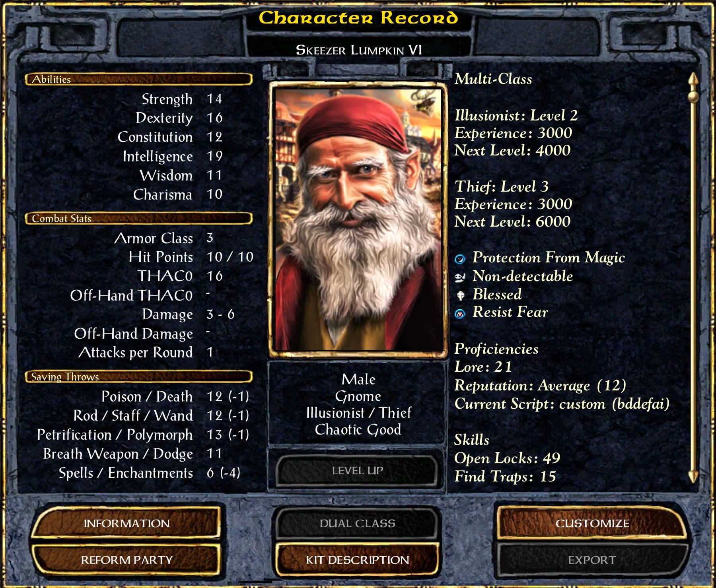
Task: Click the grayed-out Level Up button
Action: [358, 471]
